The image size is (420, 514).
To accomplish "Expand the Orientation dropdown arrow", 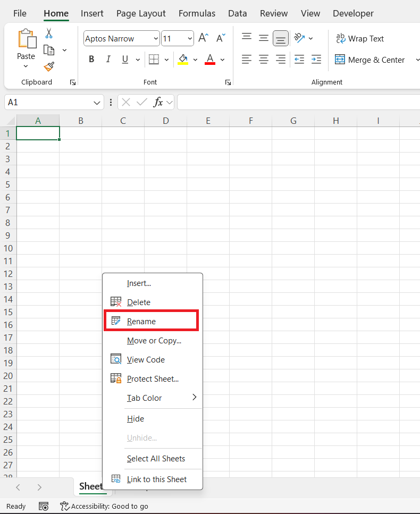I will point(311,39).
